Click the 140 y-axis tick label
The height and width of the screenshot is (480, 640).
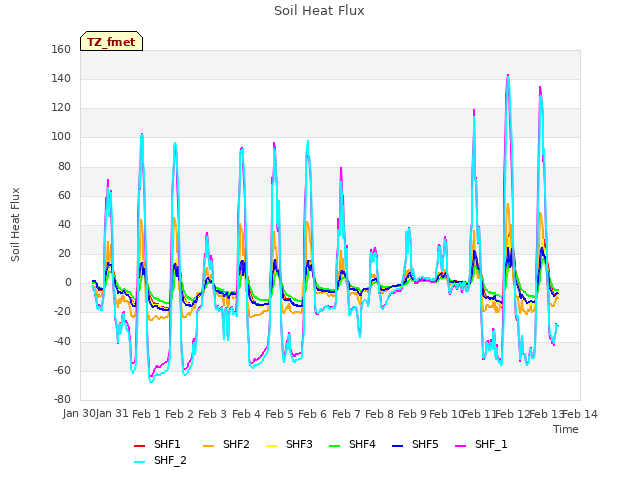point(61,78)
